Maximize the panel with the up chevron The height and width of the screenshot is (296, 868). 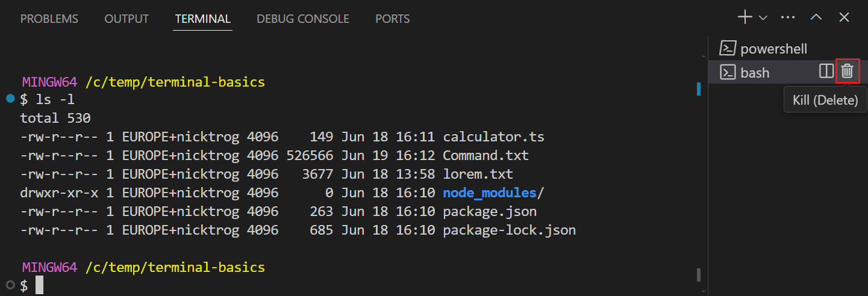(x=816, y=17)
